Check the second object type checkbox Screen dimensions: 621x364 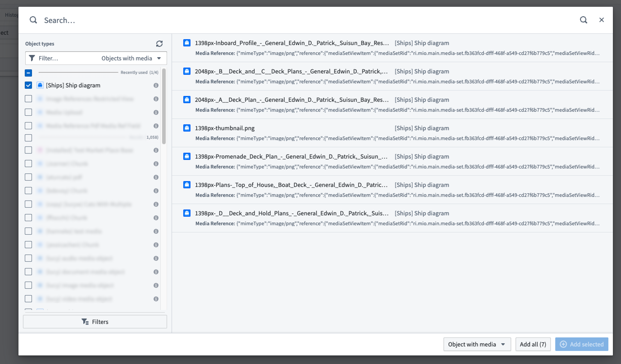pyautogui.click(x=28, y=99)
